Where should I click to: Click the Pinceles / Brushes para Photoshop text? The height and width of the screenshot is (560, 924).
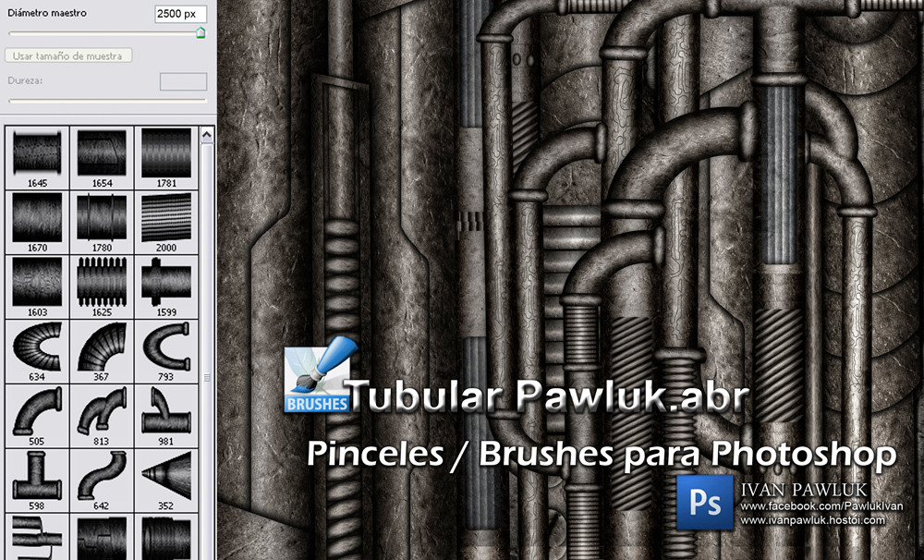click(x=602, y=455)
